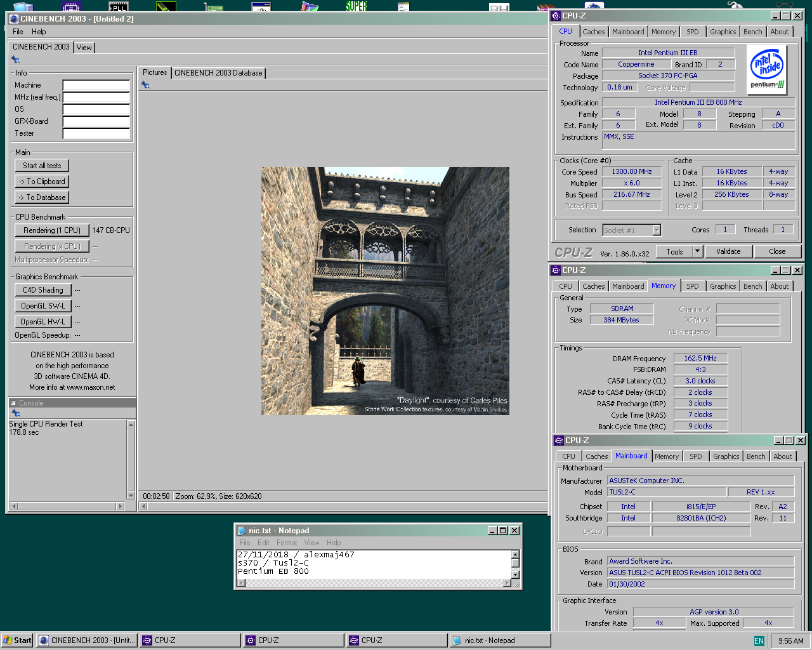Open the About tab in the CPU-Z Mainboard window
This screenshot has width=812, height=650.
(783, 456)
